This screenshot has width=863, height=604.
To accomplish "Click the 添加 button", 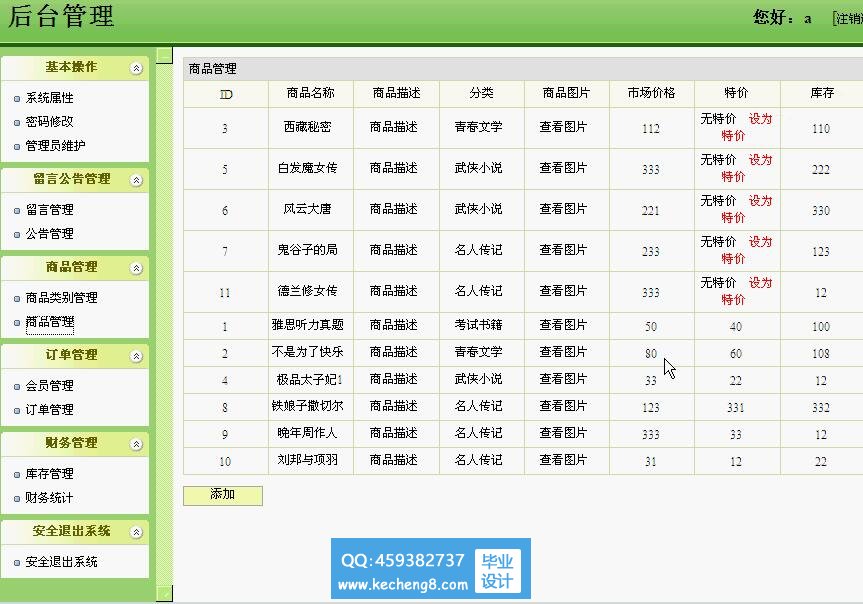I will 223,495.
